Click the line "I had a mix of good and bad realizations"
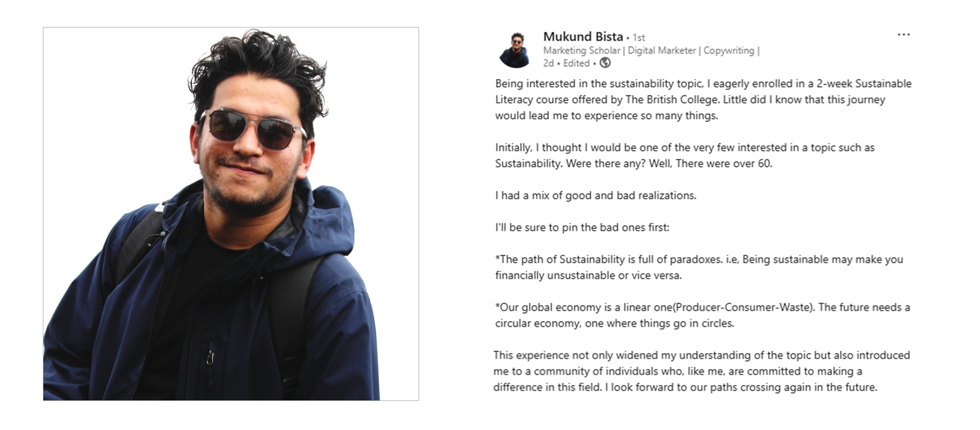The width and height of the screenshot is (980, 430). [x=596, y=195]
